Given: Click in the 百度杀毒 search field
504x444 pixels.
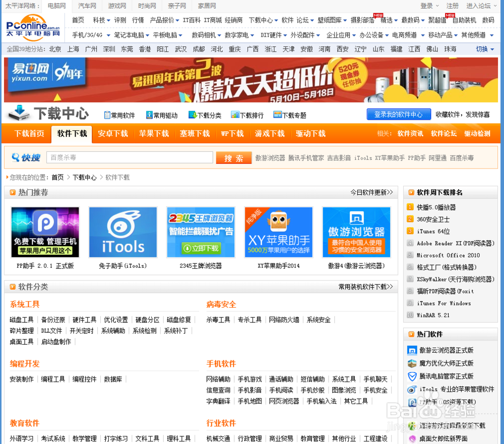Looking at the screenshot, I should 130,157.
